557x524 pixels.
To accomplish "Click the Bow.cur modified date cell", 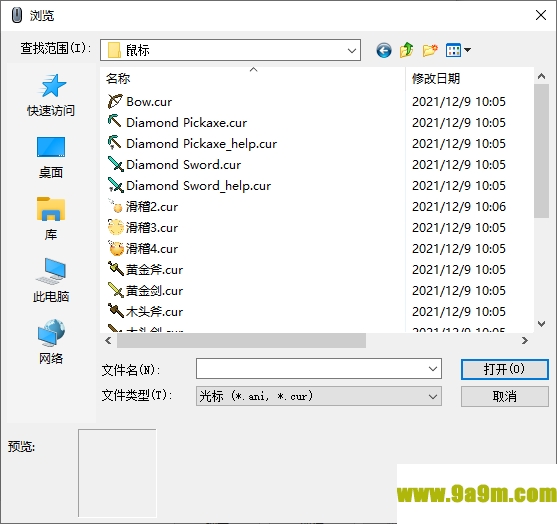I will click(x=459, y=102).
